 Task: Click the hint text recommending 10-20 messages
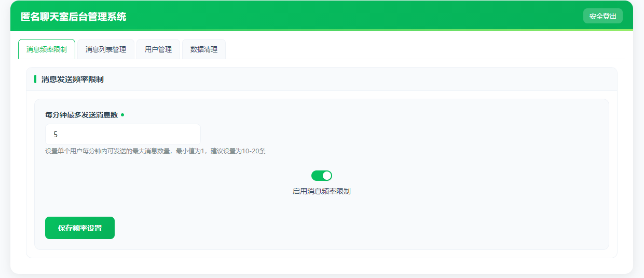point(156,151)
